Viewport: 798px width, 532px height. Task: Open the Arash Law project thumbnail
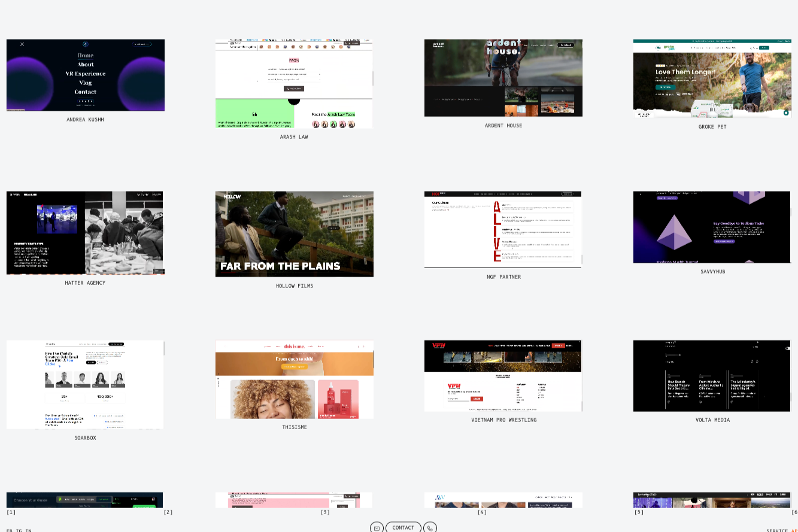coord(294,84)
